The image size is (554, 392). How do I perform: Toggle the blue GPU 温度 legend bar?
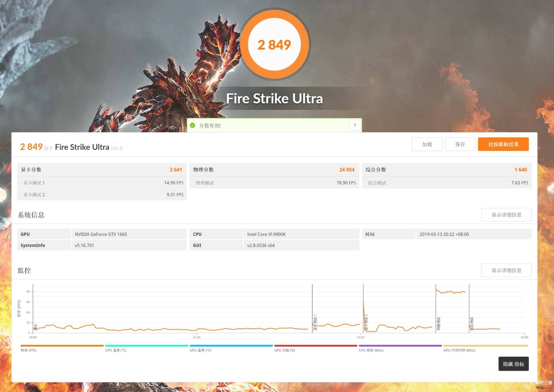[x=231, y=346]
